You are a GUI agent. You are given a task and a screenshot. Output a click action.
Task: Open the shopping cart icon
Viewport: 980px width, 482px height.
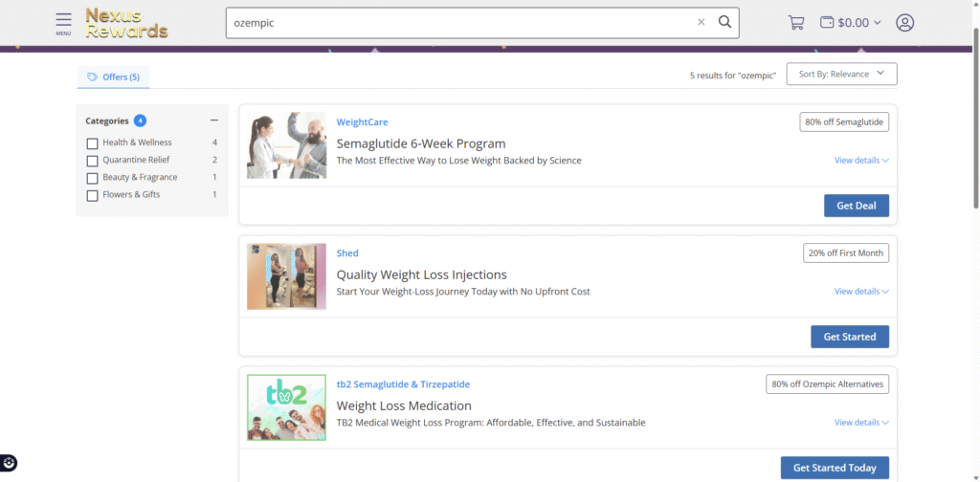(x=796, y=23)
